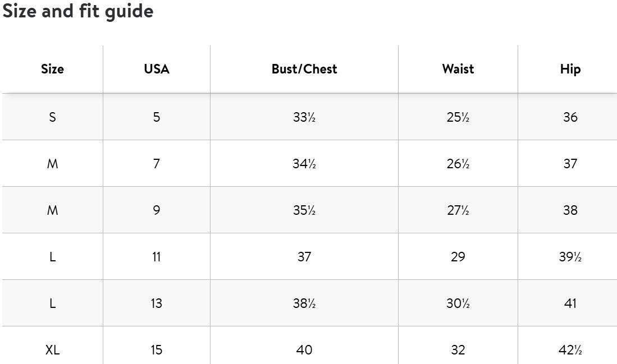Select the Waist column header
Screen dimensions: 617x364
[458, 69]
